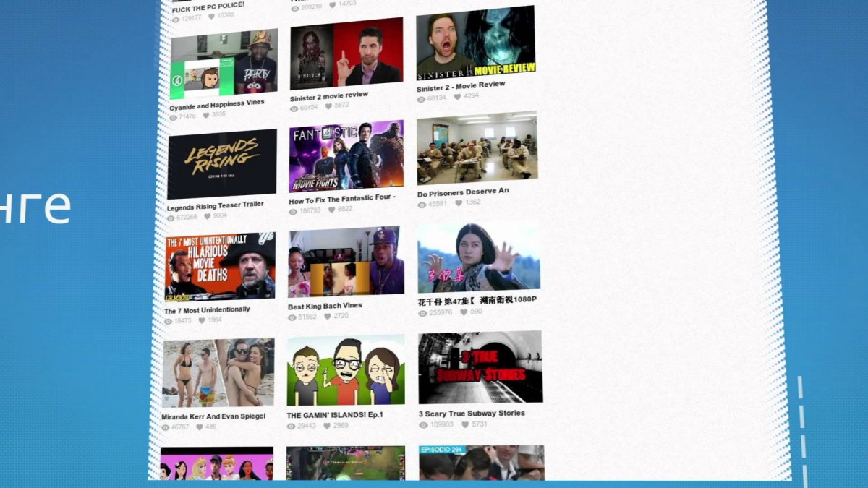Open the Legends Rising video thumbnail
Viewport: 868px width, 488px height.
222,163
